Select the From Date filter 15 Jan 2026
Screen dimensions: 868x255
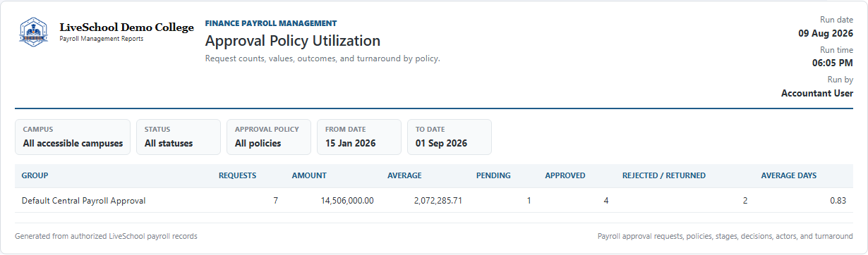(359, 137)
